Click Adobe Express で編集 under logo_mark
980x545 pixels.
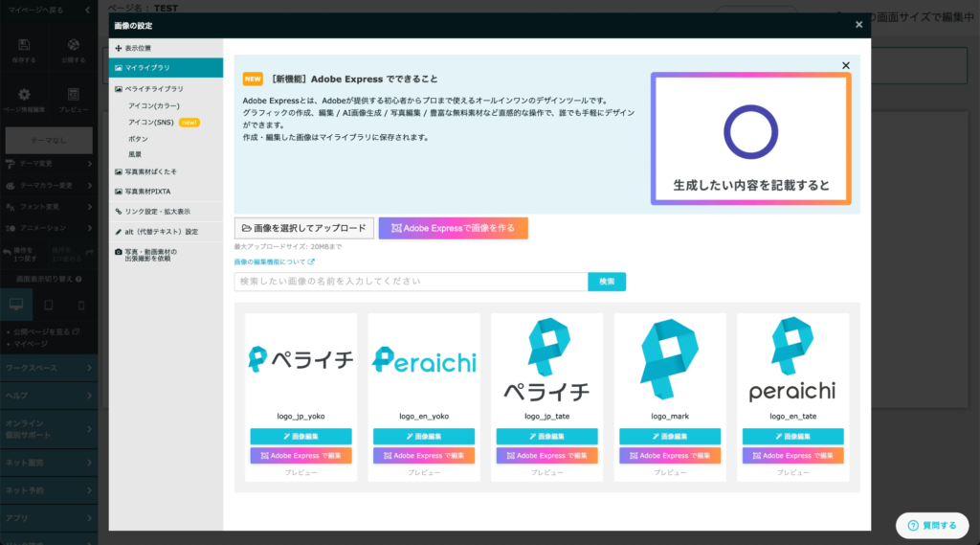click(x=670, y=456)
